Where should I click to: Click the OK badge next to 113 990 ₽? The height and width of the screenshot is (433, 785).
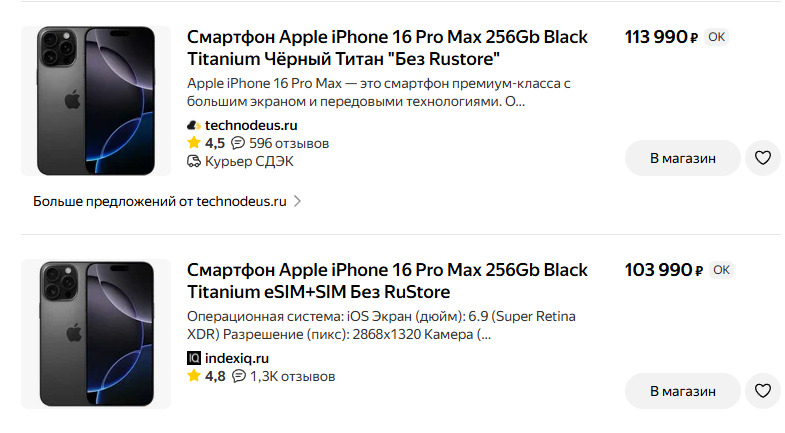716,37
